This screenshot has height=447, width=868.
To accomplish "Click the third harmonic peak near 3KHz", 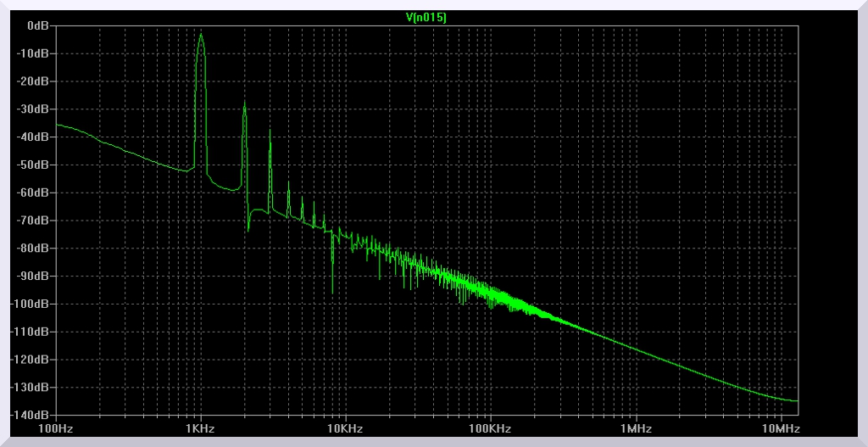I will pyautogui.click(x=270, y=131).
